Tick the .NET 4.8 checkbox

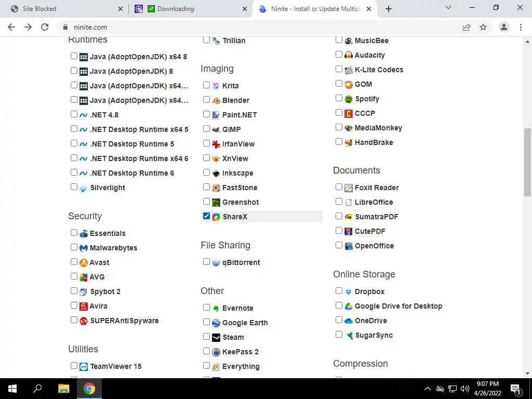(74, 114)
